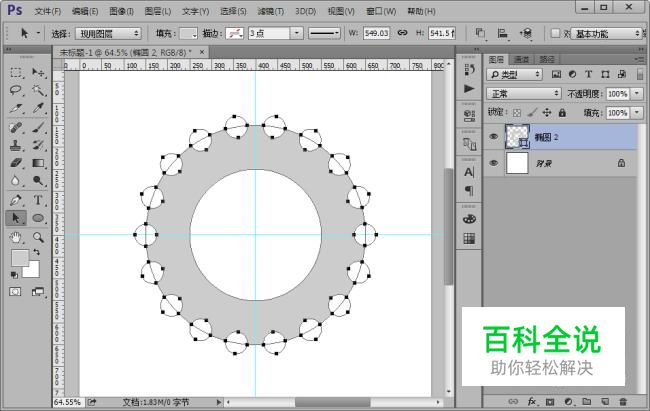650x411 pixels.
Task: Toggle shape layer filter
Action: click(605, 74)
